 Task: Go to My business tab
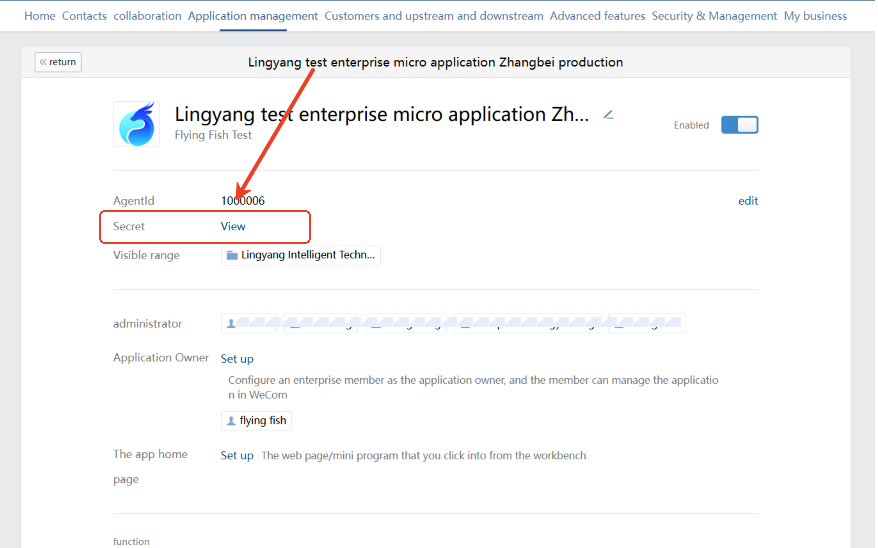815,16
